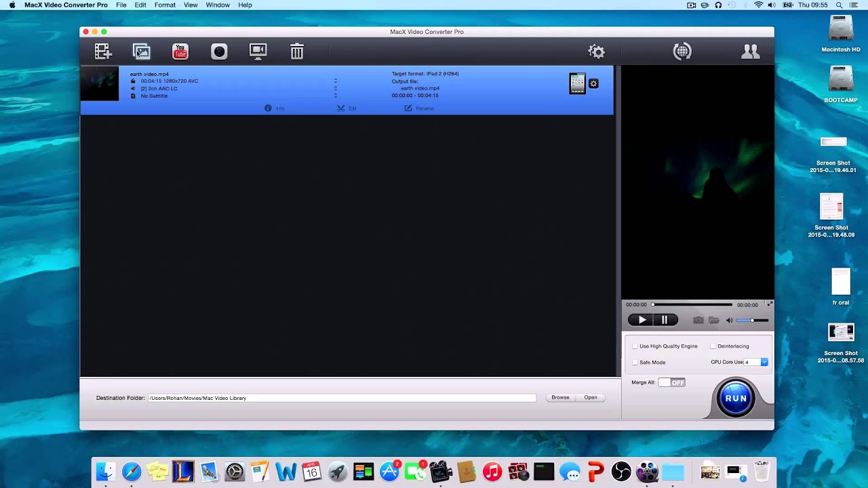
Task: Expand the audio track selector for 2ch AAC
Action: [x=335, y=88]
